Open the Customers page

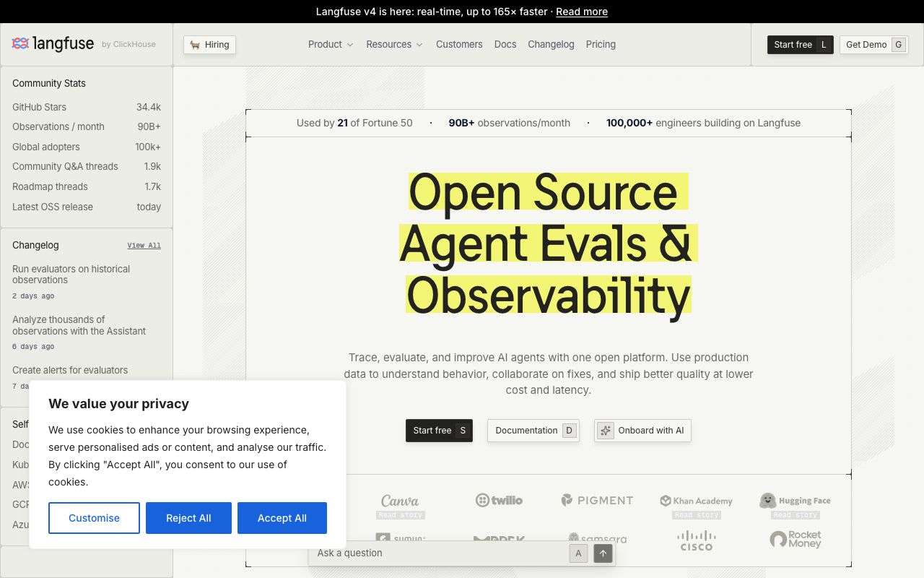tap(459, 44)
